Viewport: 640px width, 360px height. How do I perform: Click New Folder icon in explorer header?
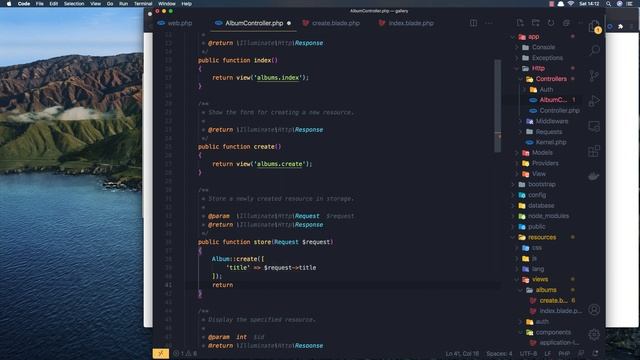pyautogui.click(x=536, y=23)
